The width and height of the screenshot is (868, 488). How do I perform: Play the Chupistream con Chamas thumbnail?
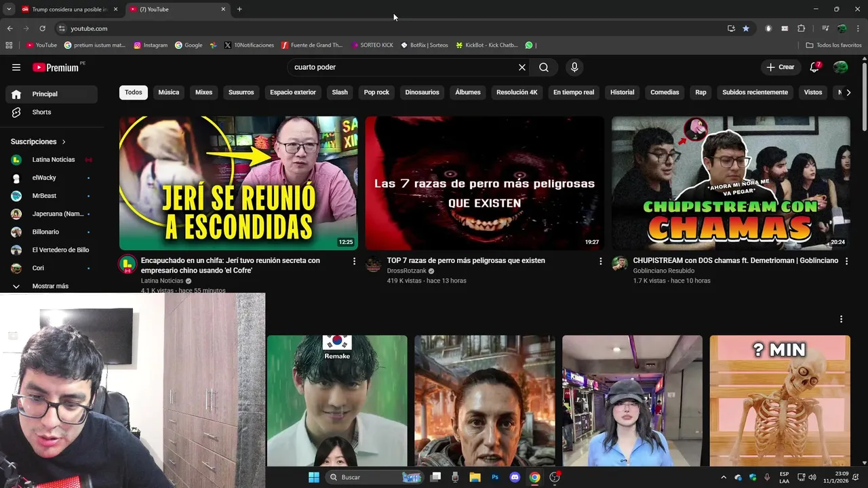point(730,183)
